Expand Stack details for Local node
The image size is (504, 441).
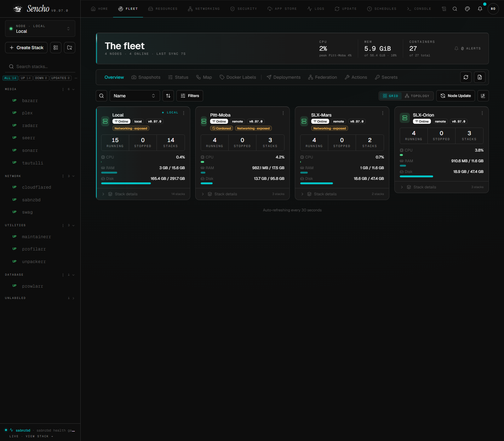tap(143, 194)
